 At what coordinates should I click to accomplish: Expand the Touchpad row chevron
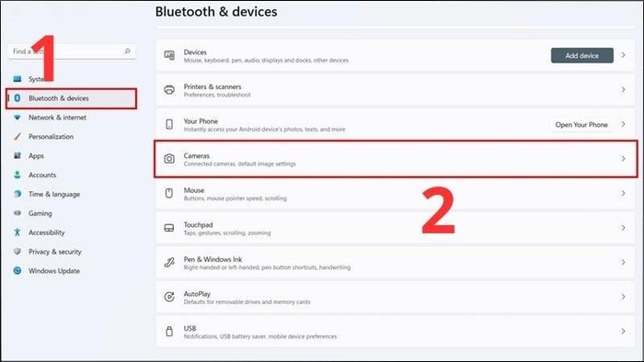click(x=623, y=228)
